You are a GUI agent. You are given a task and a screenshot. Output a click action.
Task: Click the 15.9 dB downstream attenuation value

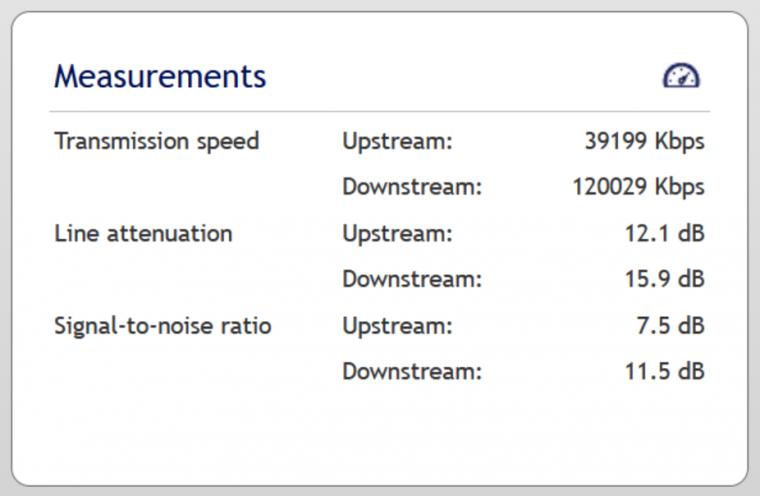click(x=665, y=279)
